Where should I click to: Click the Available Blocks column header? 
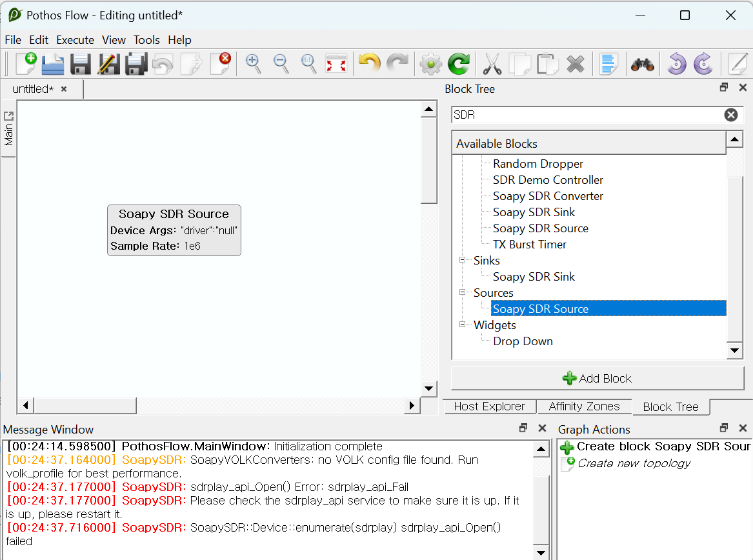pos(588,144)
